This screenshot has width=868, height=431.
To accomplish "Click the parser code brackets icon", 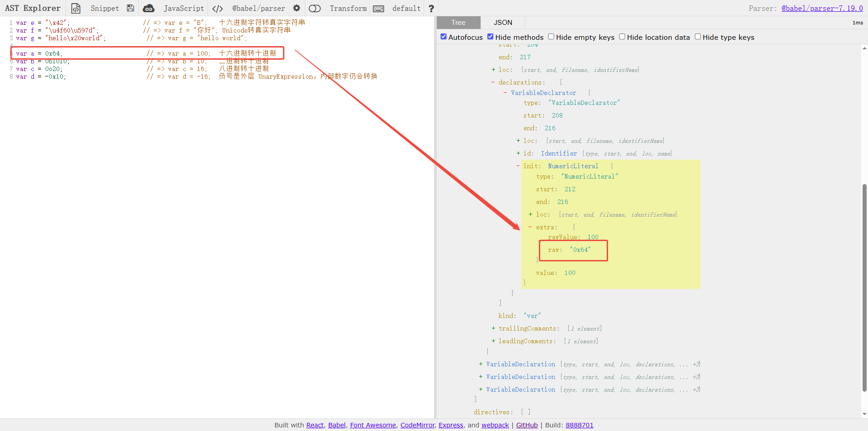I will point(217,8).
